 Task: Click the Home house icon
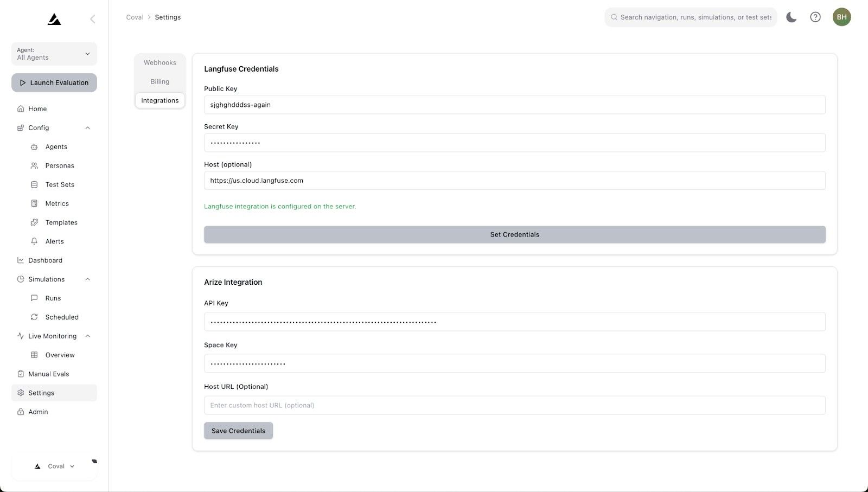(21, 109)
